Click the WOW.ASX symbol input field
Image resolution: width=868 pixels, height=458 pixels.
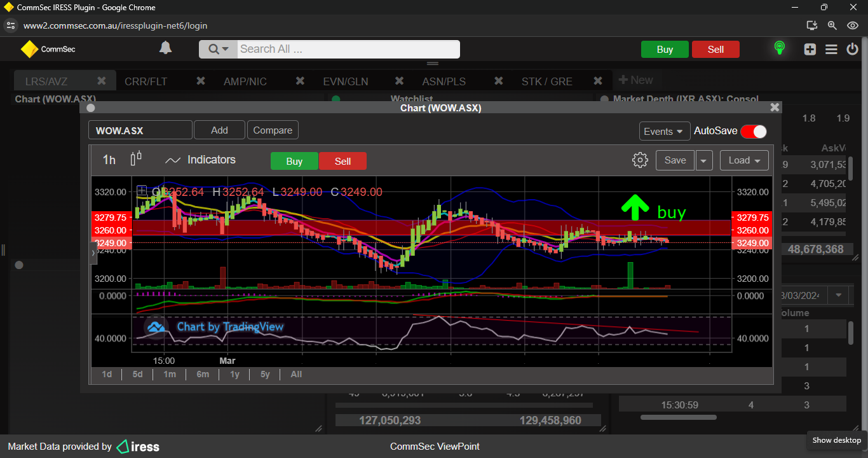click(140, 130)
